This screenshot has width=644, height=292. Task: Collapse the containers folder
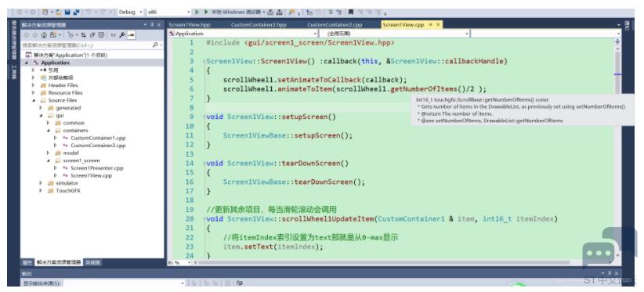pyautogui.click(x=49, y=131)
